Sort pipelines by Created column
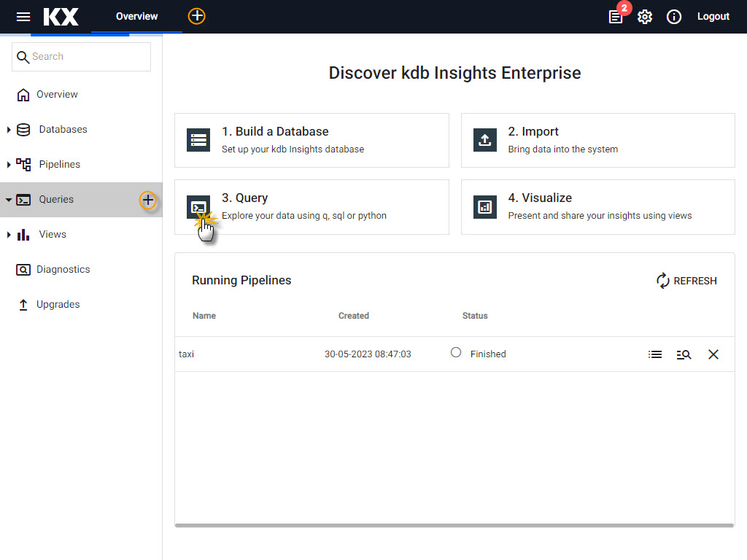Viewport: 747px width, 560px height. pyautogui.click(x=354, y=316)
